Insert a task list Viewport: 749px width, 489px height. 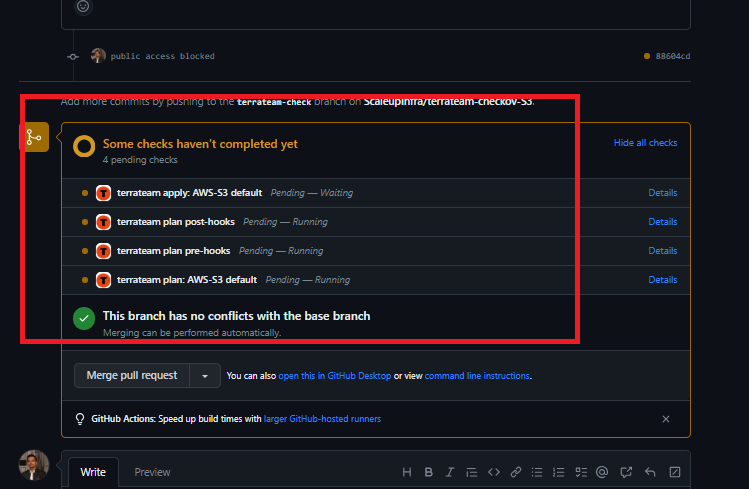581,472
